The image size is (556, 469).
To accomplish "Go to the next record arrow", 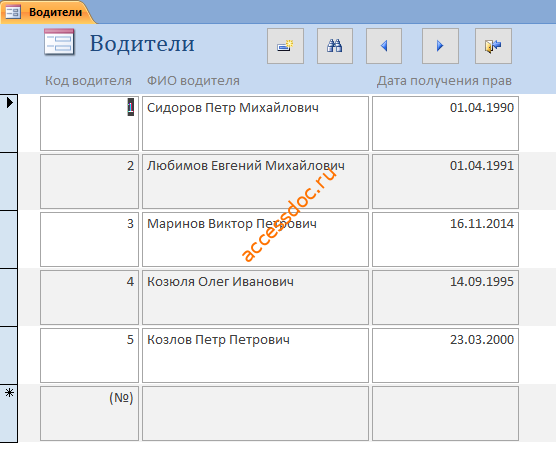I will 440,46.
